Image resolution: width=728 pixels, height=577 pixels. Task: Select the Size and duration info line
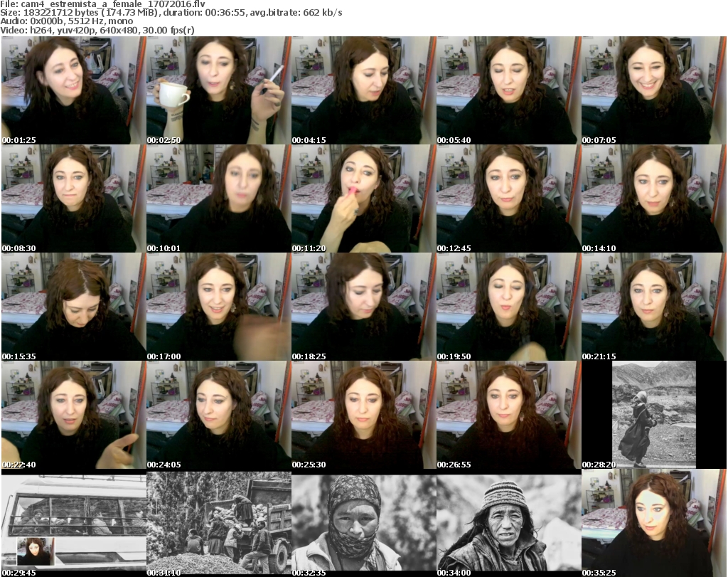pos(171,13)
